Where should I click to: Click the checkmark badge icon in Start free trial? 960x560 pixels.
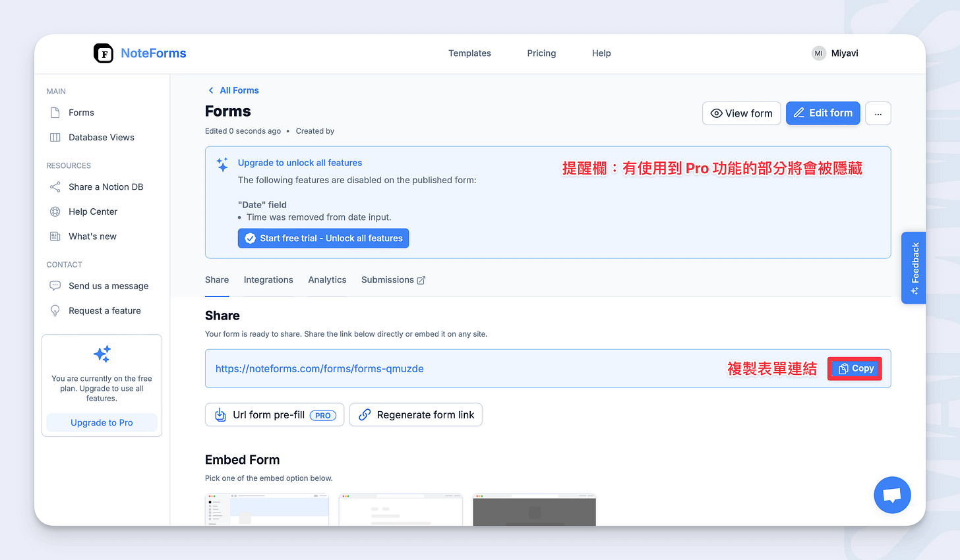click(251, 238)
